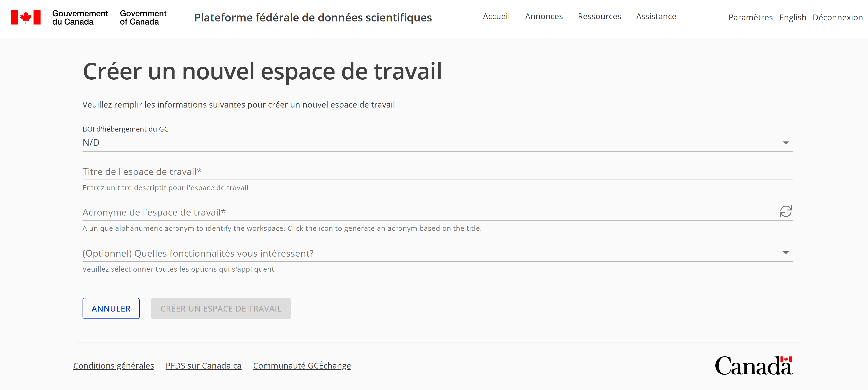Image resolution: width=868 pixels, height=390 pixels.
Task: Open the Communauté GCÉchange link
Action: pos(302,365)
